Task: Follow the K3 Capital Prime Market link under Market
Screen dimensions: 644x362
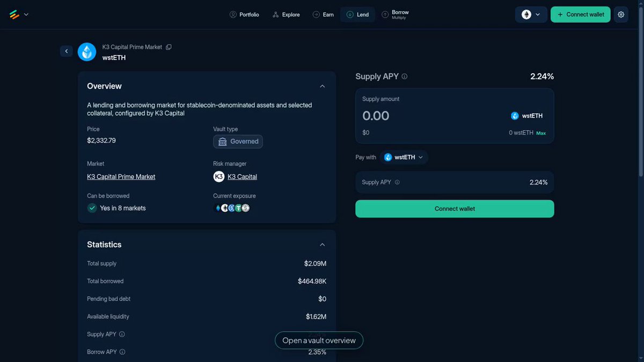Action: 121,177
